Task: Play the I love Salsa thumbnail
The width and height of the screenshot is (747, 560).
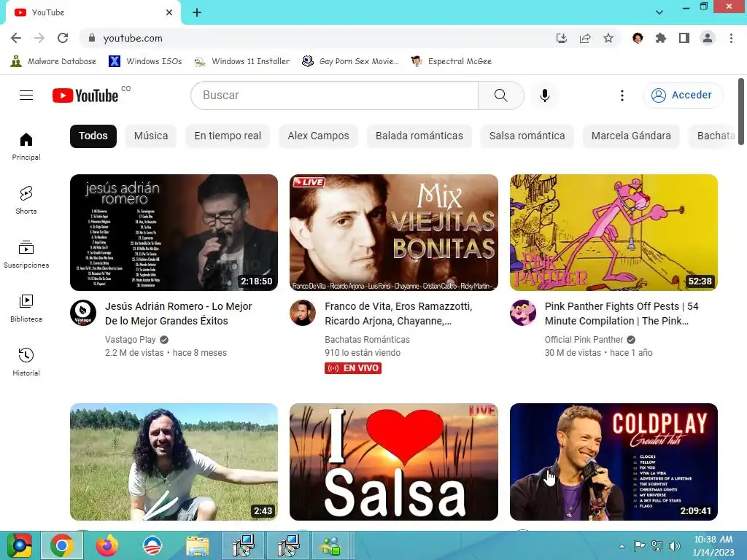Action: click(x=394, y=462)
